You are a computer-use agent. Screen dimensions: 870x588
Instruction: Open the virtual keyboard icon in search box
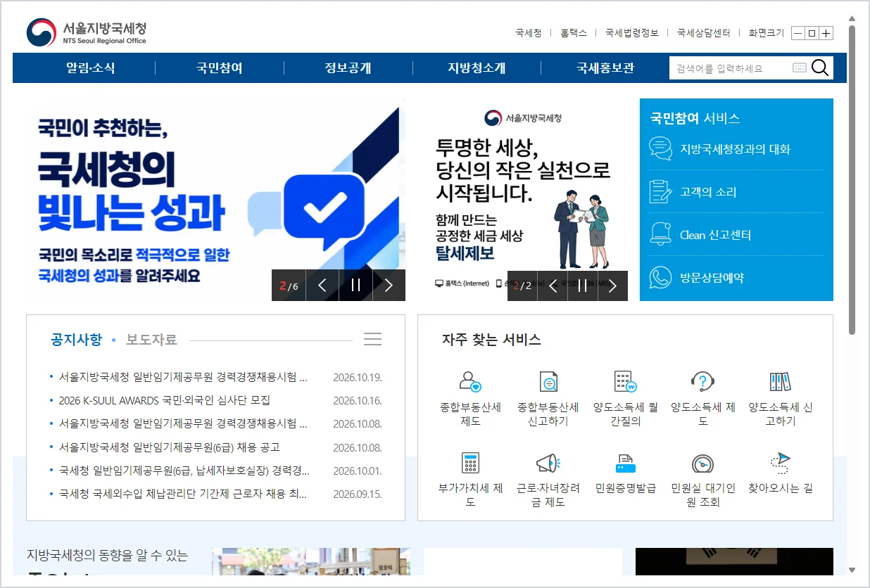799,68
